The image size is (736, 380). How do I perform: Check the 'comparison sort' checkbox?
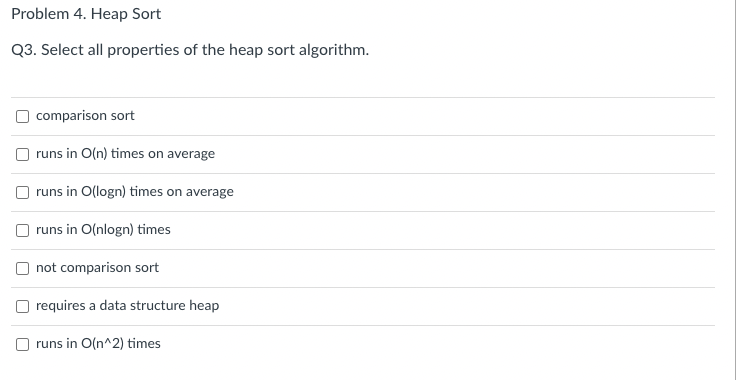(23, 116)
